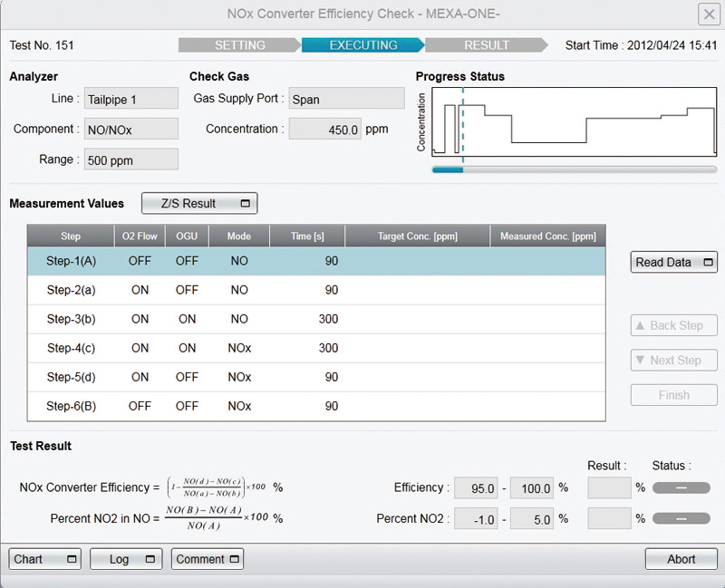Click the Efficiency lower limit 95.0 field

476,488
